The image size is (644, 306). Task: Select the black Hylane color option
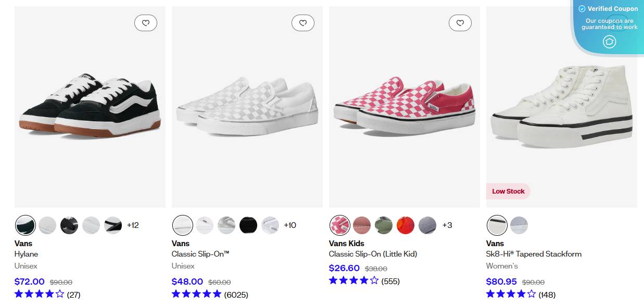point(69,225)
